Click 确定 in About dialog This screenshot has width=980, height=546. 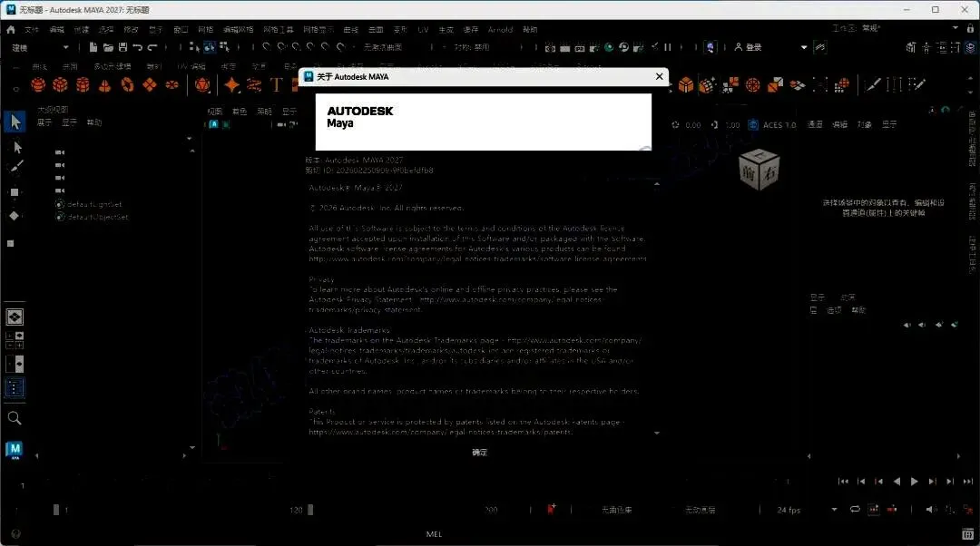479,453
